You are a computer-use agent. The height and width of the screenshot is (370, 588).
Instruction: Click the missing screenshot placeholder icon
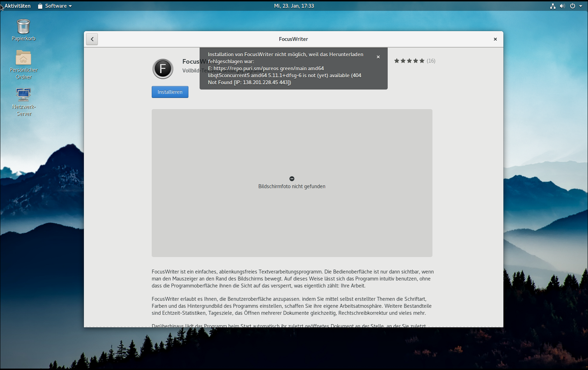tap(292, 179)
